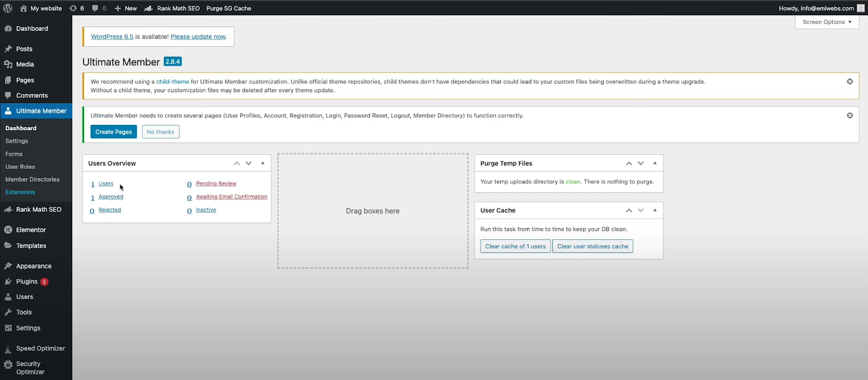Click the Create Pages button
868x380 pixels.
pos(113,132)
